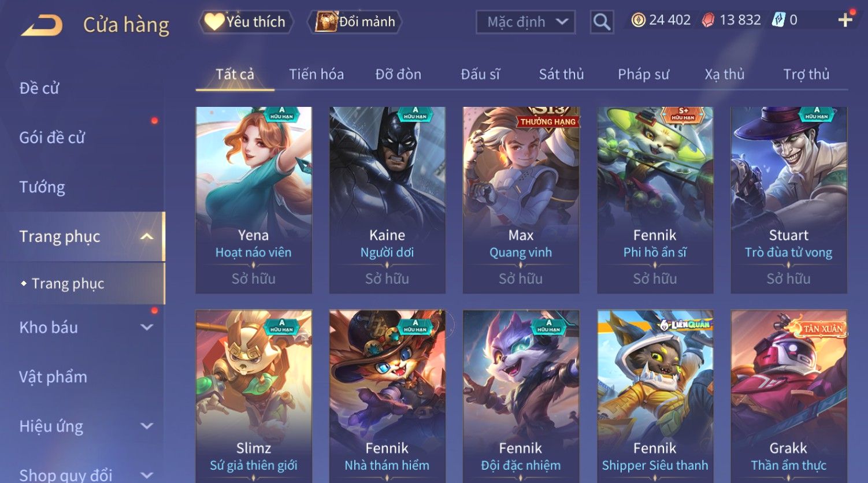Switch to the Tiến hóa tab
Viewport: 868px width, 483px height.
tap(316, 75)
